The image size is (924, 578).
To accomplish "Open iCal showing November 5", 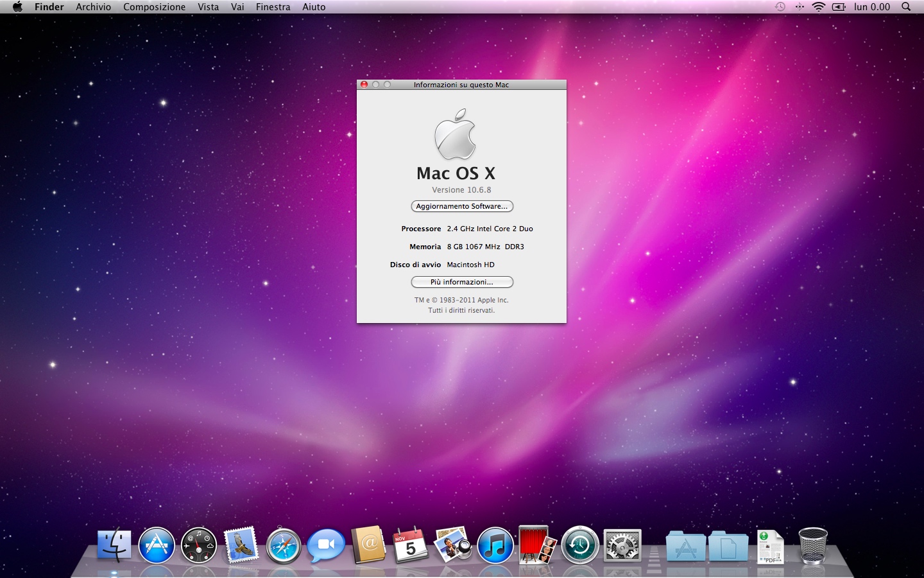I will [x=409, y=545].
